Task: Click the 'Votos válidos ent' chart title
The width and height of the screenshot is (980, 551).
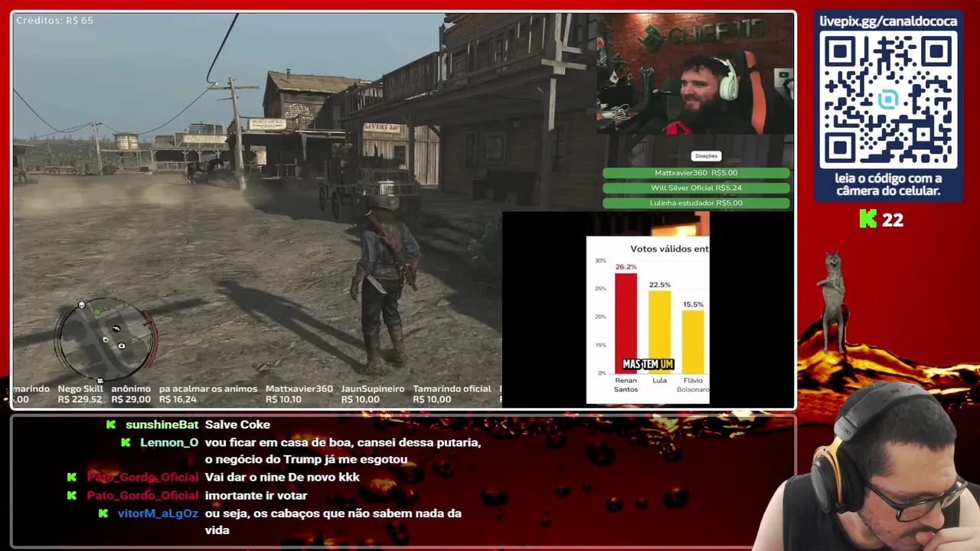Action: pyautogui.click(x=669, y=249)
